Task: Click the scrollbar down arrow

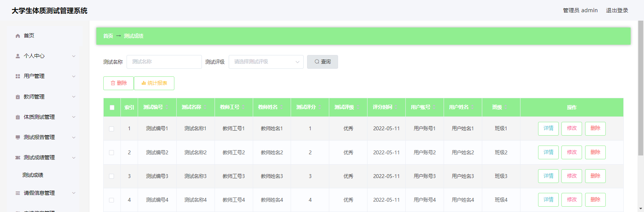Action: click(x=641, y=209)
